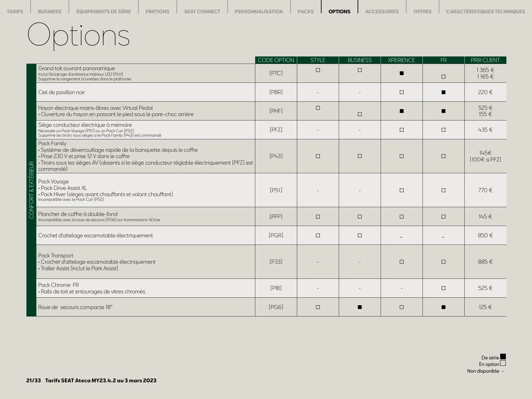Click the Style box for Crochet d'attelage
The width and height of the screenshot is (532, 399).
point(318,235)
